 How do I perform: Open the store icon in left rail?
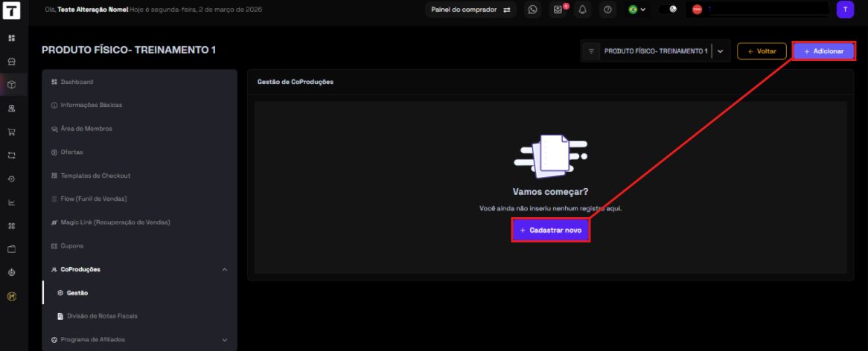point(12,61)
